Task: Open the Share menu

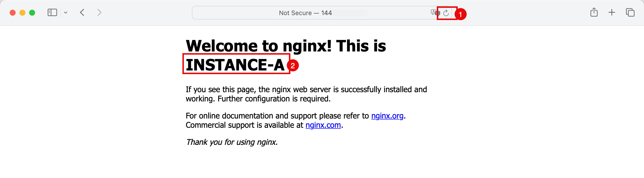Action: click(x=594, y=12)
